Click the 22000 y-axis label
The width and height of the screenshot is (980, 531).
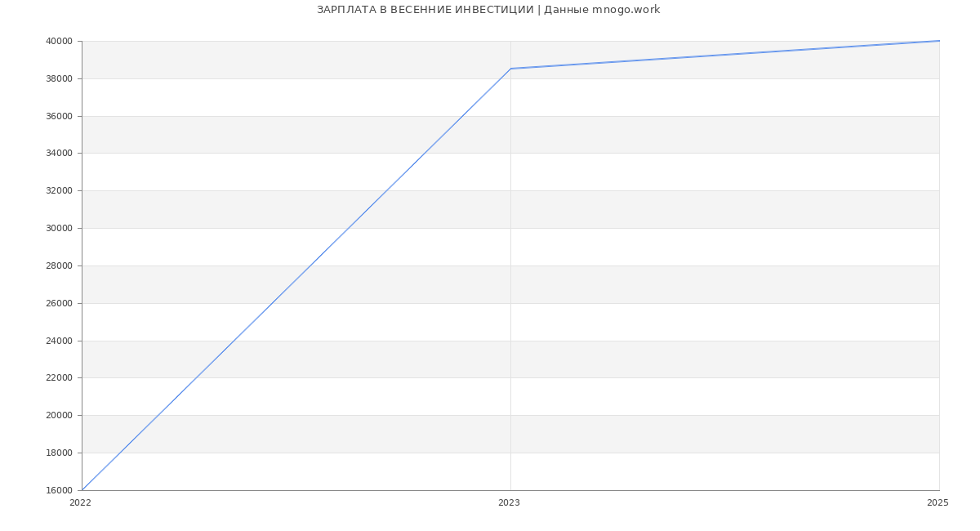[59, 378]
